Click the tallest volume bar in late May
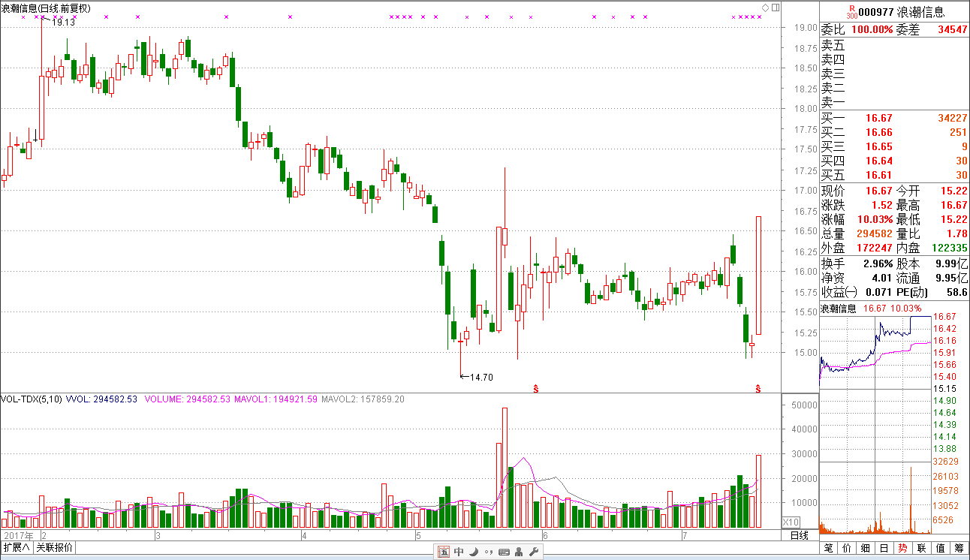Screen dimensions: 970x560 [505, 468]
